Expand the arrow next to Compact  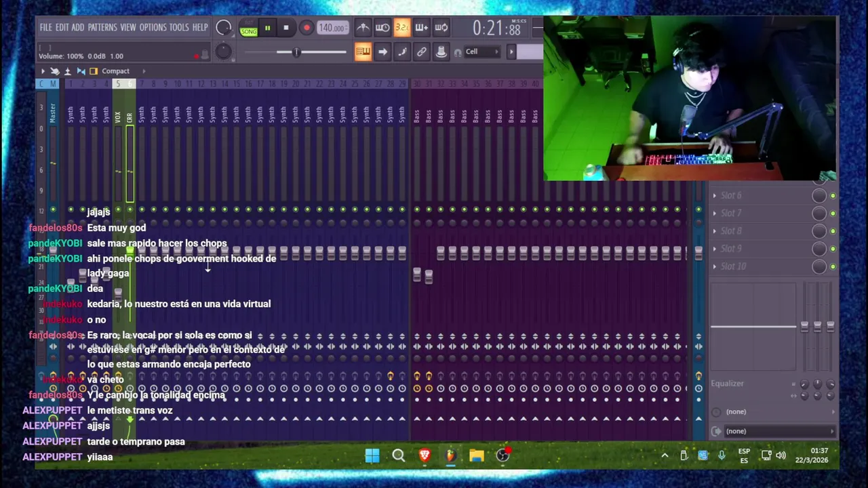pyautogui.click(x=143, y=71)
